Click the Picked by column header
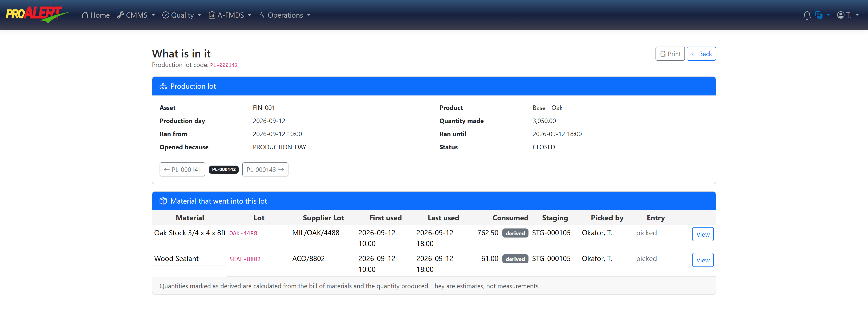Viewport: 868px width, 309px height. pyautogui.click(x=607, y=218)
